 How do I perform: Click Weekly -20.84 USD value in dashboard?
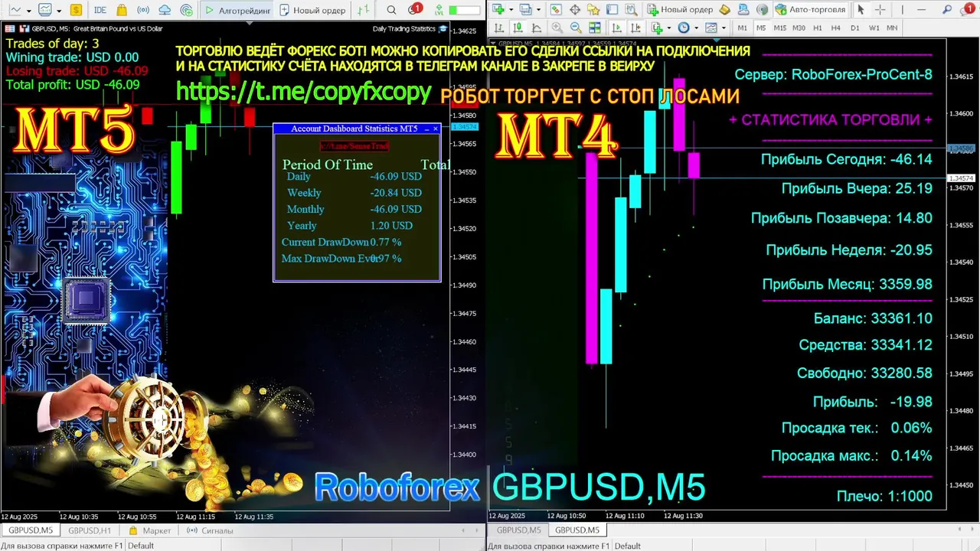pos(396,193)
